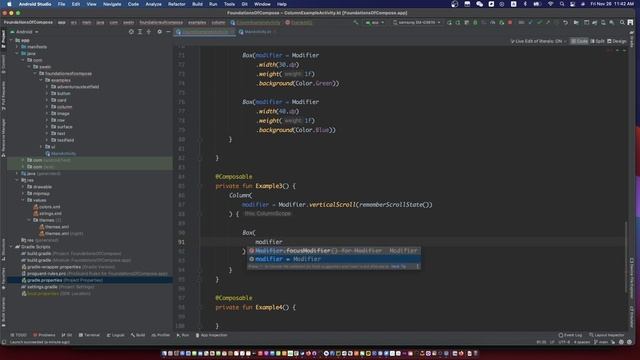Viewport: 640px width, 360px height.
Task: Click the Apple menu icon
Action: click(x=9, y=4)
